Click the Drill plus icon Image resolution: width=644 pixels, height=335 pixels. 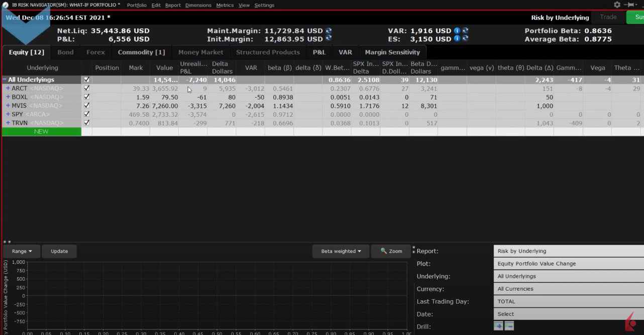[x=498, y=326]
